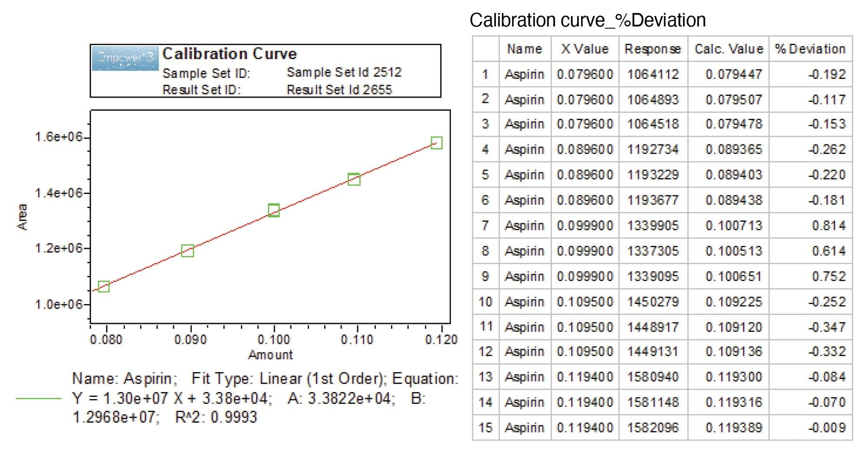
Task: Select response value 1449131
Action: [653, 351]
